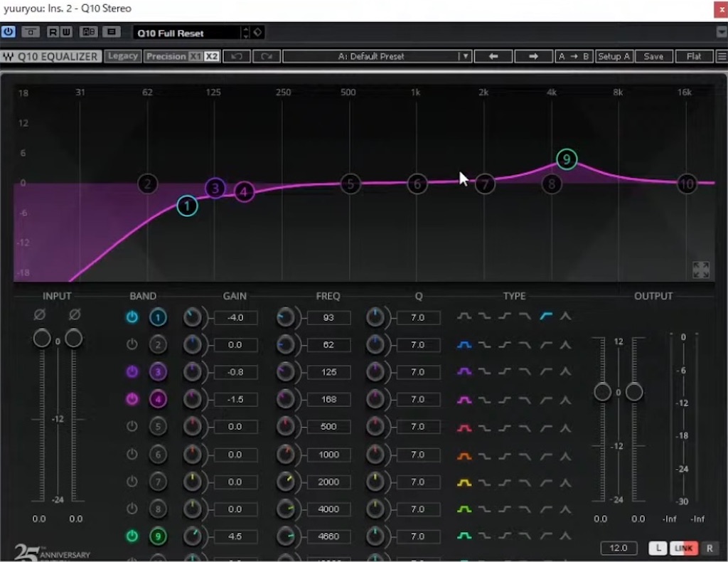Copy setup A to B
Screen dimensions: 728x562
[x=574, y=56]
